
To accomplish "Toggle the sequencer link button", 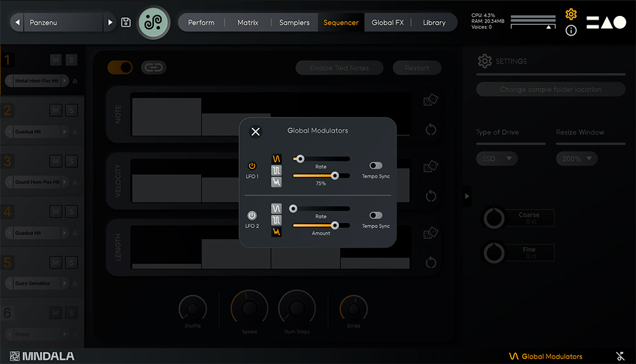I will tap(154, 67).
